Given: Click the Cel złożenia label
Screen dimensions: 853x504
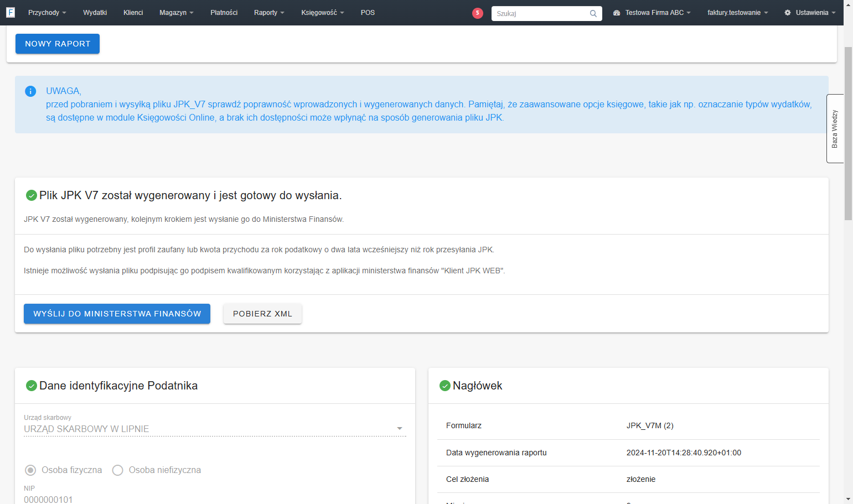Looking at the screenshot, I should [468, 479].
